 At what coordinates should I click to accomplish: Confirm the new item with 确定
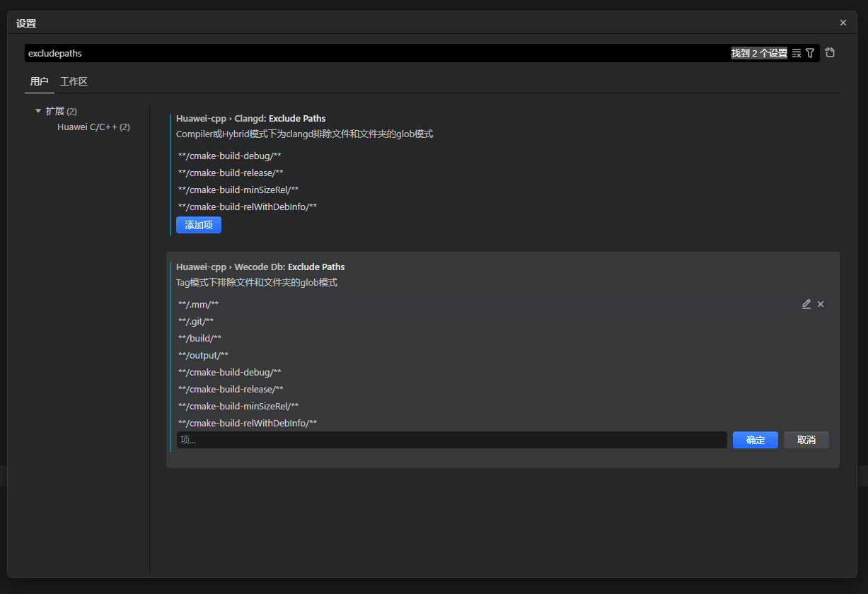click(x=756, y=440)
